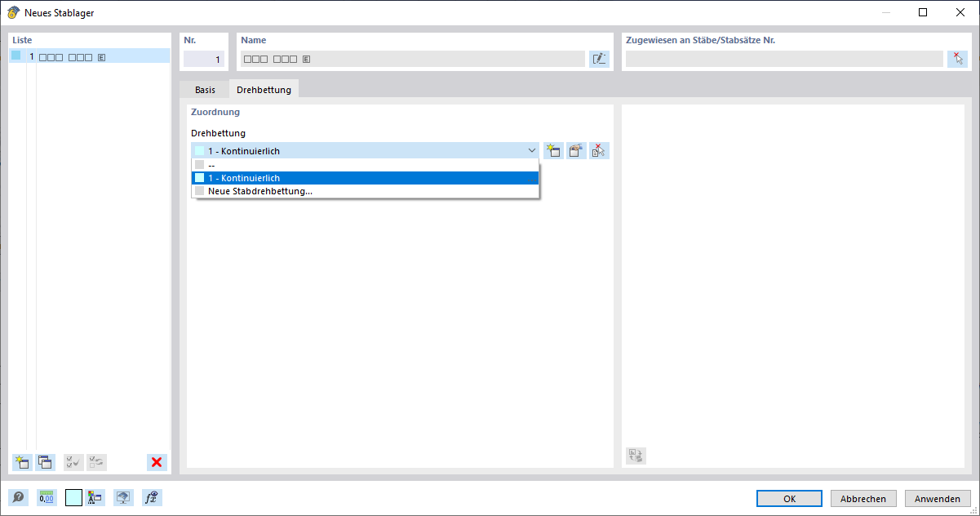The width and height of the screenshot is (980, 516).
Task: Click the Anwenden button
Action: pyautogui.click(x=938, y=498)
